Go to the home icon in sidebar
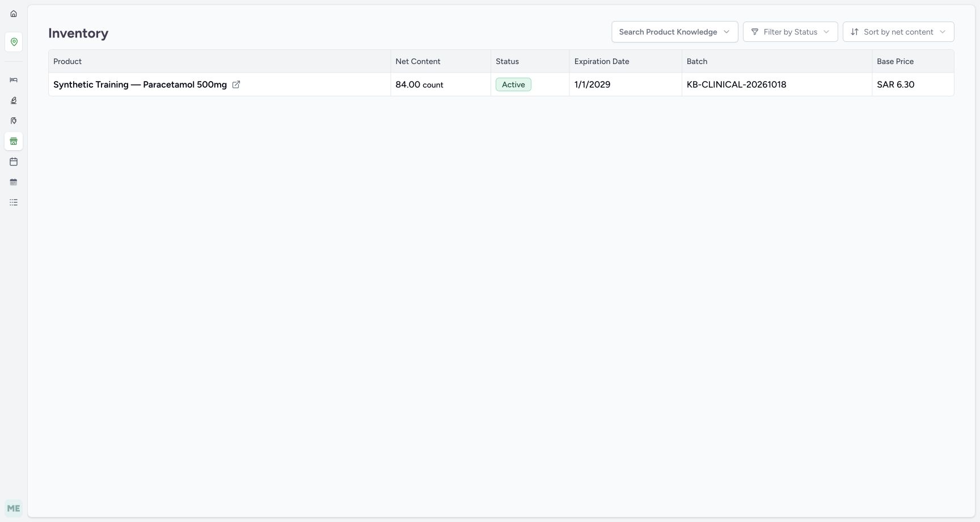 (14, 14)
